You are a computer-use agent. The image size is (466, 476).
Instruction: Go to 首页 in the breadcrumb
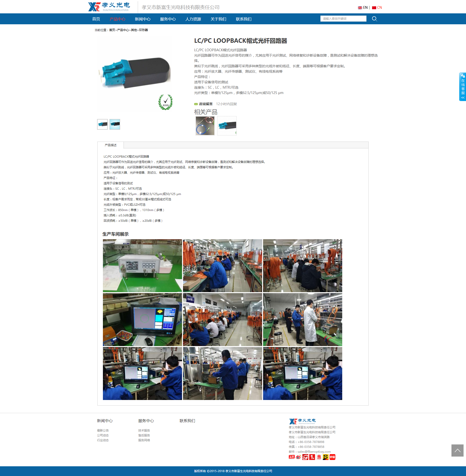pyautogui.click(x=112, y=30)
